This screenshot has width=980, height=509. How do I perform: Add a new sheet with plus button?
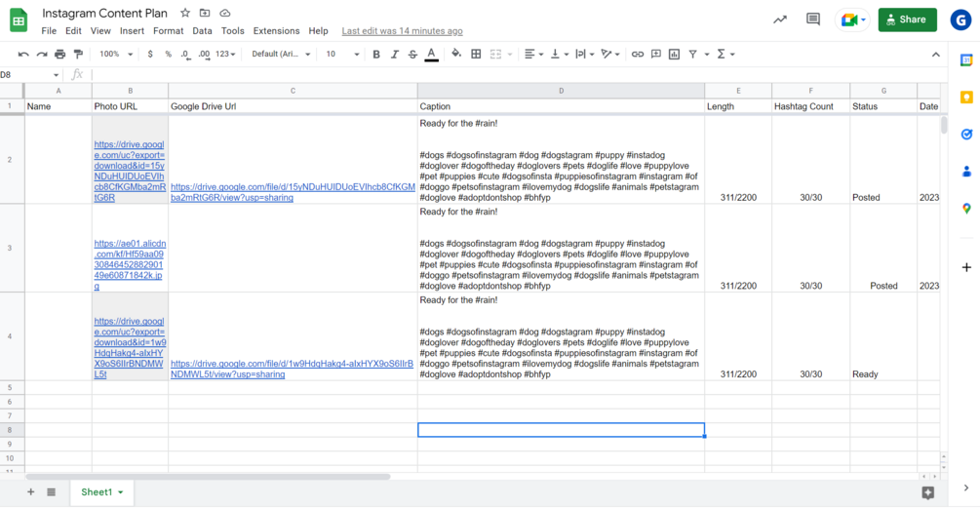[x=30, y=492]
